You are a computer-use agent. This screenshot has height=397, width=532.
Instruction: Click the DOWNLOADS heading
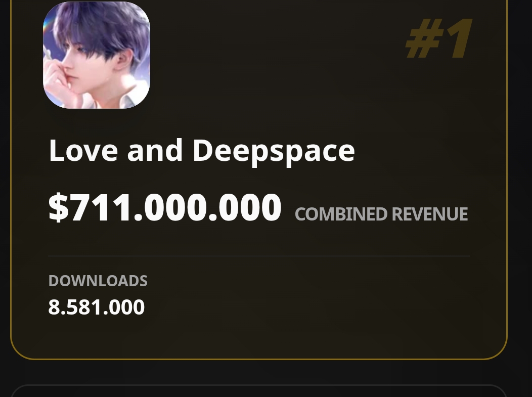pos(98,281)
